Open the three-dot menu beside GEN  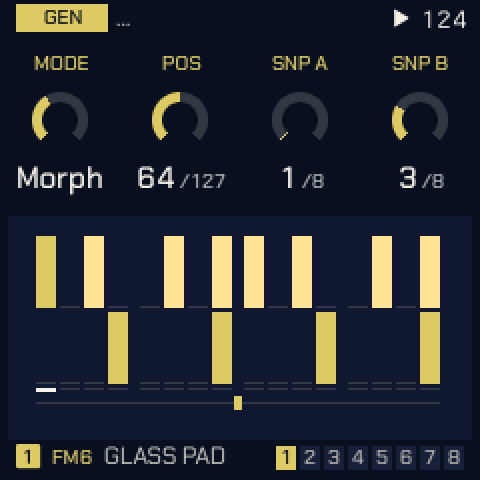123,24
